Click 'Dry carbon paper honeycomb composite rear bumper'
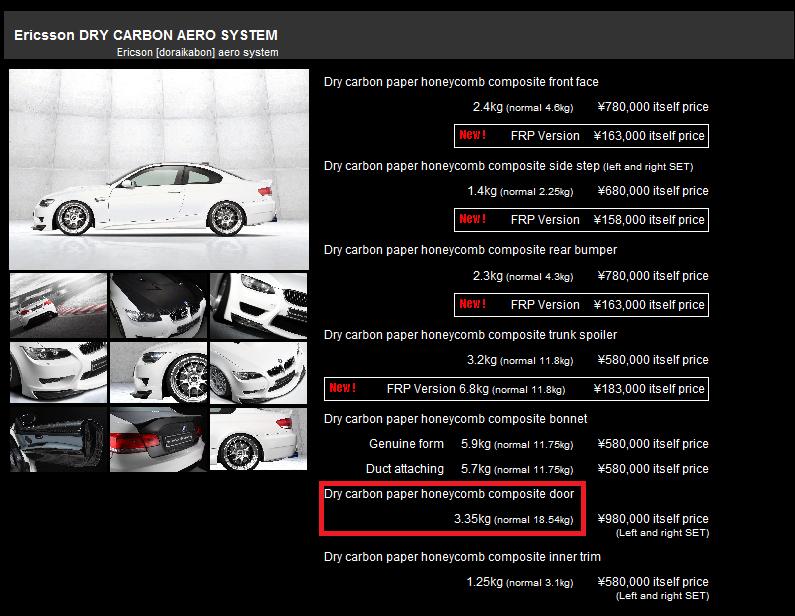 pyautogui.click(x=471, y=250)
